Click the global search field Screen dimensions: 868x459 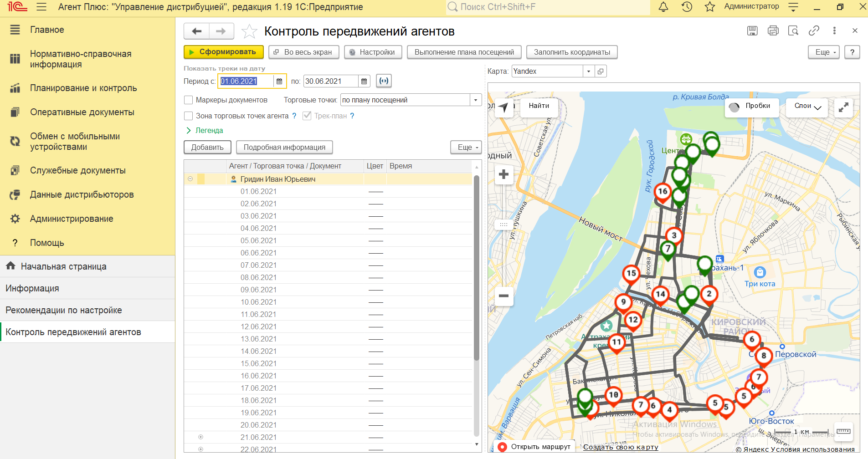548,7
